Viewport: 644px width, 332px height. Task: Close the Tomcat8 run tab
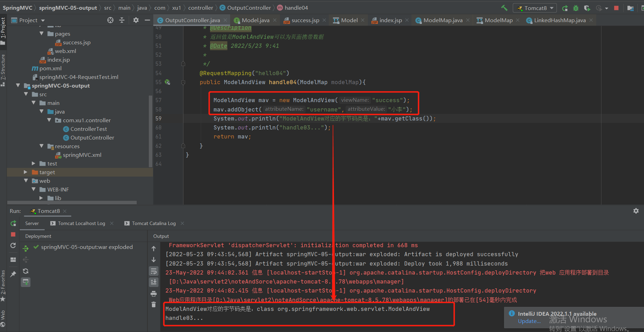tap(65, 211)
